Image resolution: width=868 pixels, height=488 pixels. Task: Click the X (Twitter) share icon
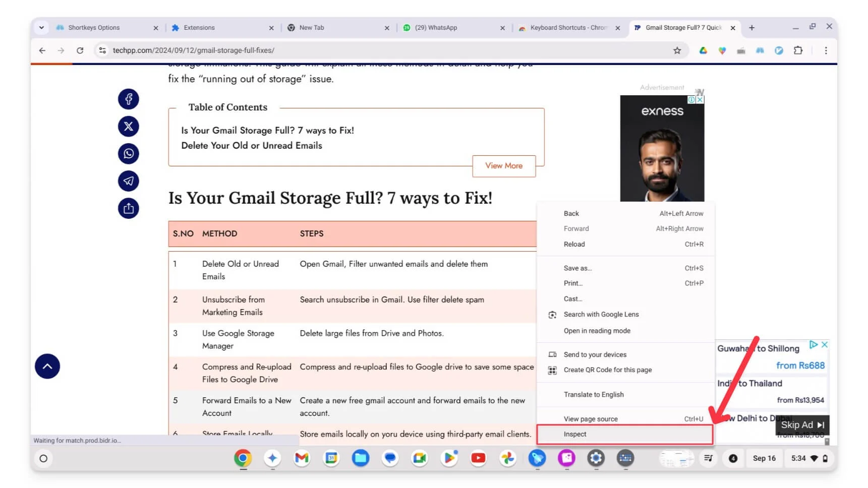click(x=129, y=127)
